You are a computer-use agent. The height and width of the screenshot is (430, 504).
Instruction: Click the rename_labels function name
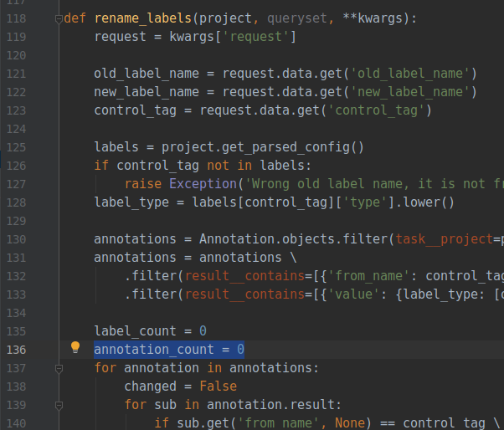143,18
